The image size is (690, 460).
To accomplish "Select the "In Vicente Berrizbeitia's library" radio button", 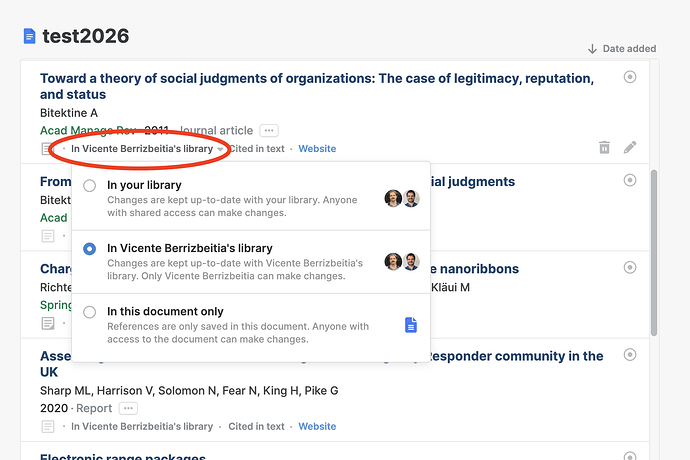I will (89, 249).
